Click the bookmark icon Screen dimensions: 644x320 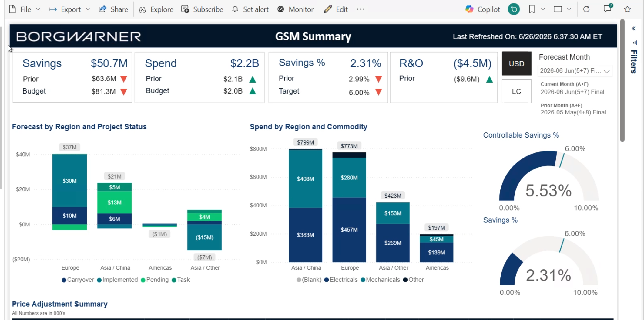[x=532, y=9]
